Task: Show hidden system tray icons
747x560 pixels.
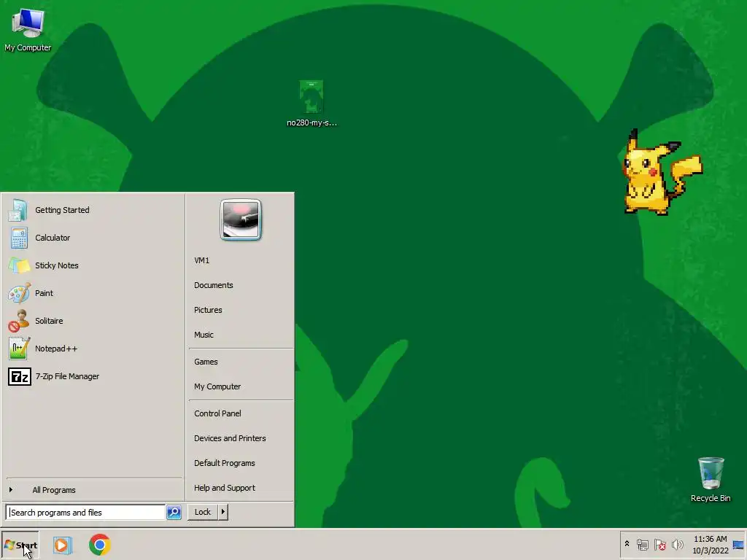Action: (x=627, y=544)
